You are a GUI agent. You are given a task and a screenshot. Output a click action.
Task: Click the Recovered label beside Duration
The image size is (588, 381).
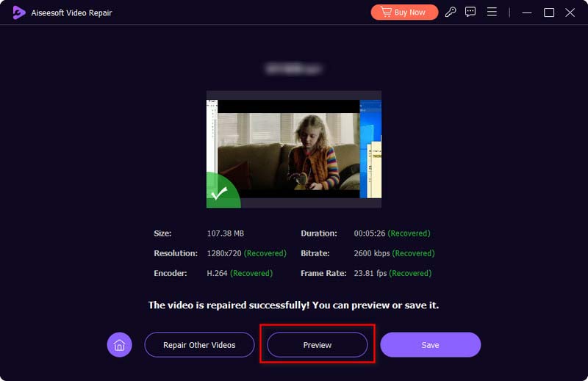409,233
